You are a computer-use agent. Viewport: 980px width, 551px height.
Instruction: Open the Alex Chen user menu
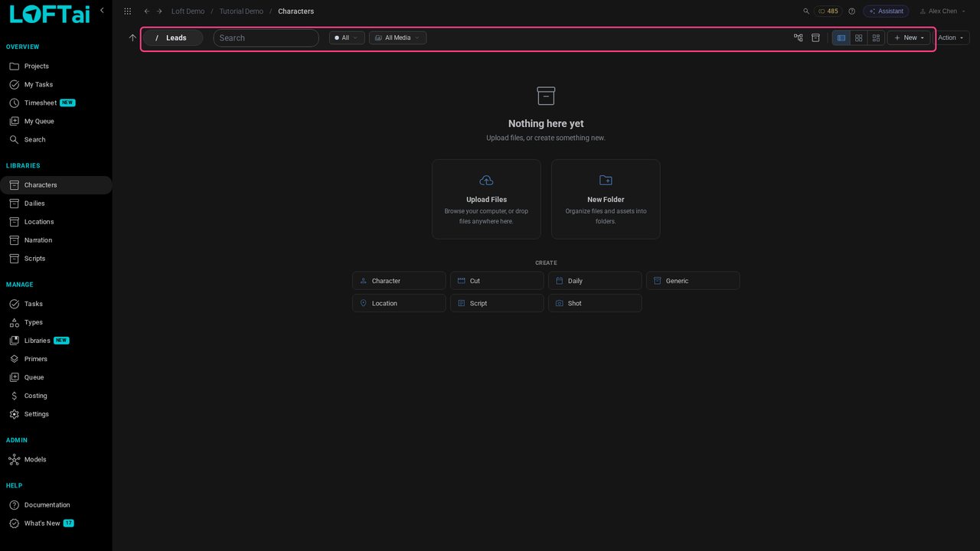(x=942, y=11)
